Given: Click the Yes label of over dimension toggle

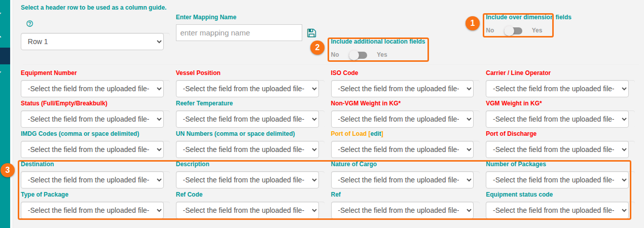Looking at the screenshot, I should click(537, 30).
